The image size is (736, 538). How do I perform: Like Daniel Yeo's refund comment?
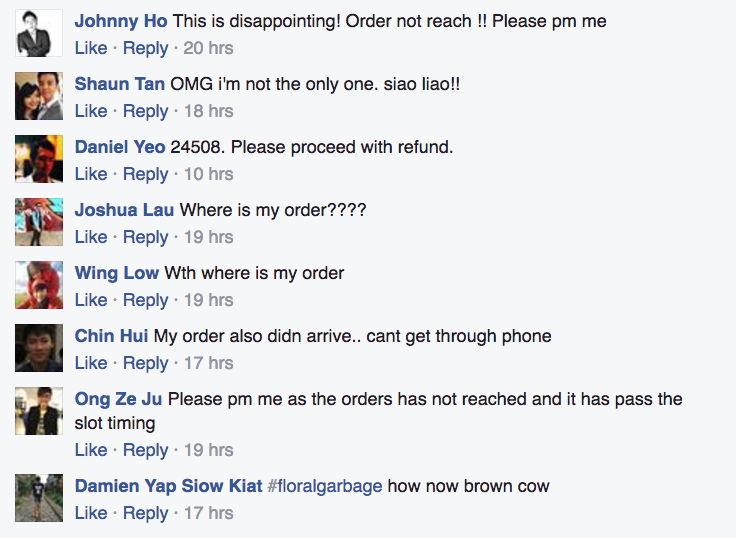tap(91, 174)
